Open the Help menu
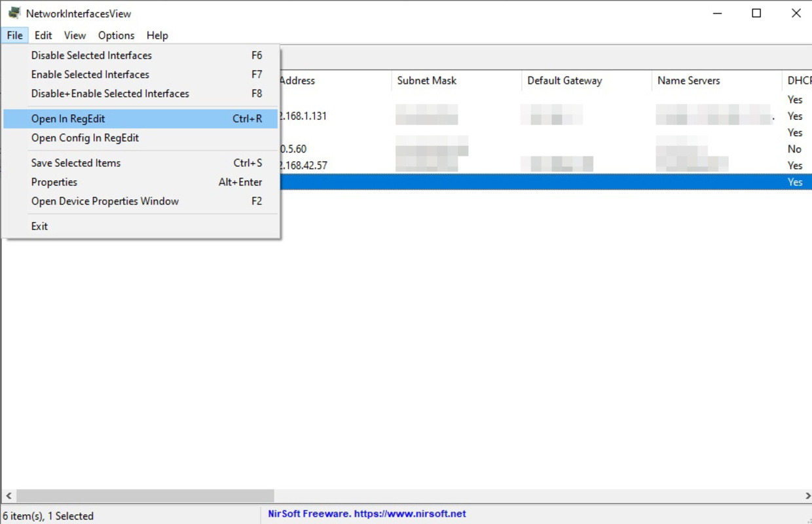The height and width of the screenshot is (524, 812). 157,35
